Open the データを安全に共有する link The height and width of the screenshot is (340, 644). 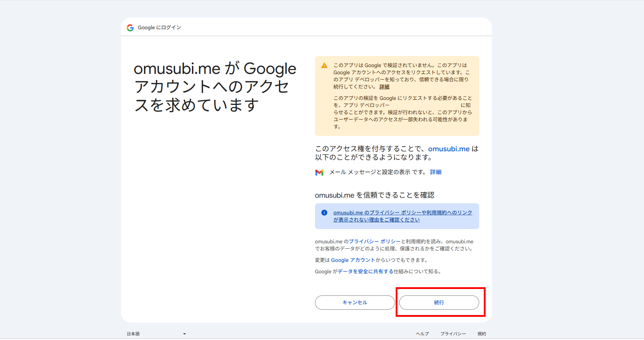pyautogui.click(x=365, y=272)
